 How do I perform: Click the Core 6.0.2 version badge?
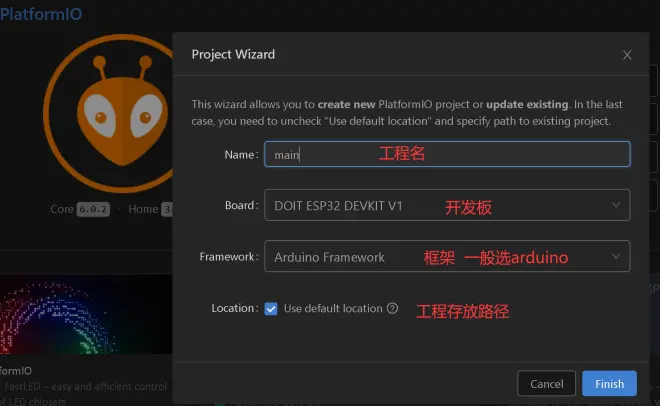(x=93, y=209)
